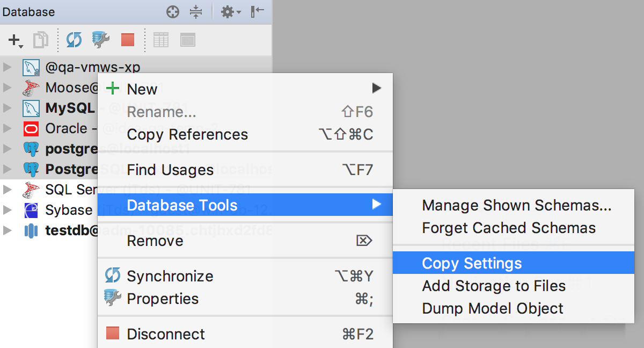Select Manage Shown Schemas...
Viewport: 644px width, 348px height.
tap(514, 205)
